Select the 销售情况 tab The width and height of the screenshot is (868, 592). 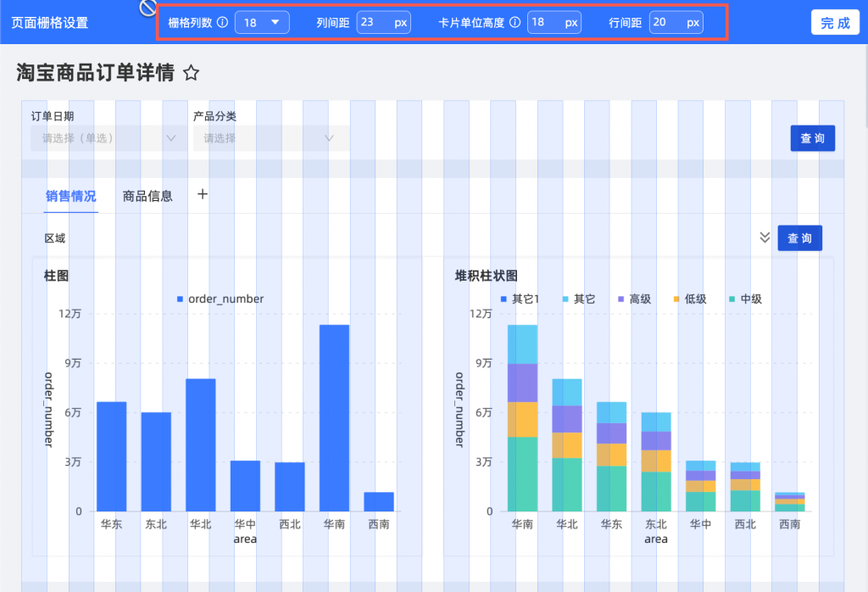[x=71, y=194]
